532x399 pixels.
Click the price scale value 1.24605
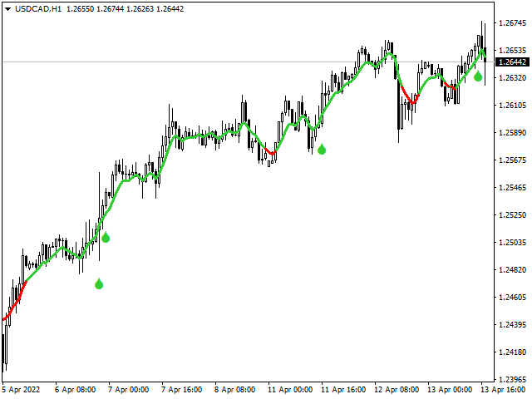[512, 298]
